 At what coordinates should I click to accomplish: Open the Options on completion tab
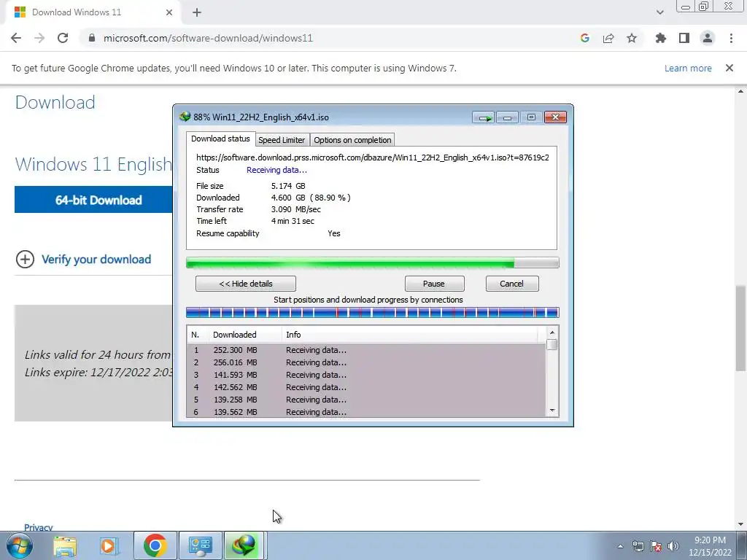(352, 140)
